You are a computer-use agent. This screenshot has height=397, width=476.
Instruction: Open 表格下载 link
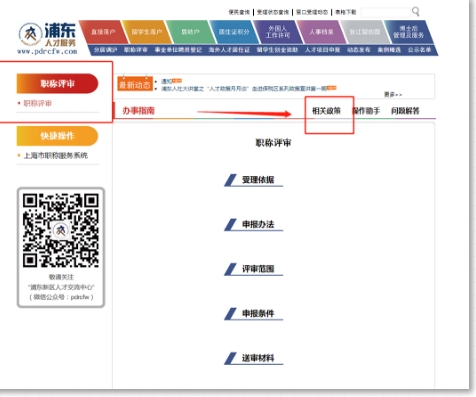[346, 12]
